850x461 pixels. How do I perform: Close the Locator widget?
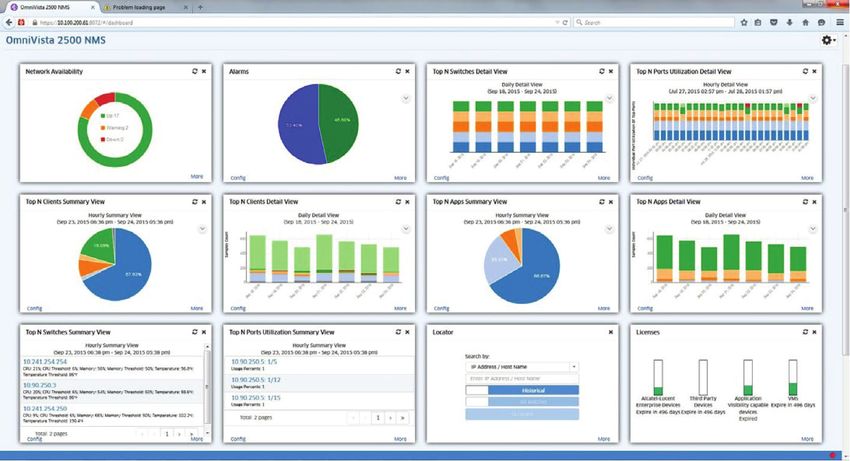tap(611, 332)
